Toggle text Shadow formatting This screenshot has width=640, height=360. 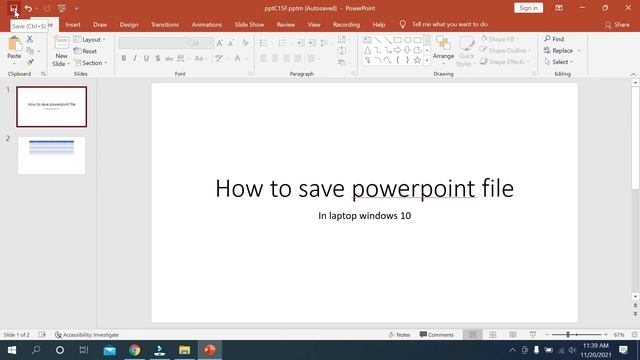[158, 58]
